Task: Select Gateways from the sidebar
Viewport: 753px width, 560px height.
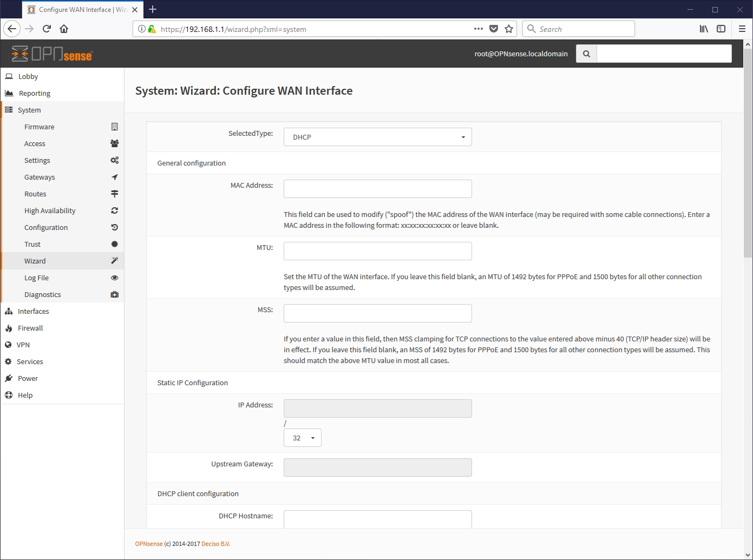Action: (40, 177)
